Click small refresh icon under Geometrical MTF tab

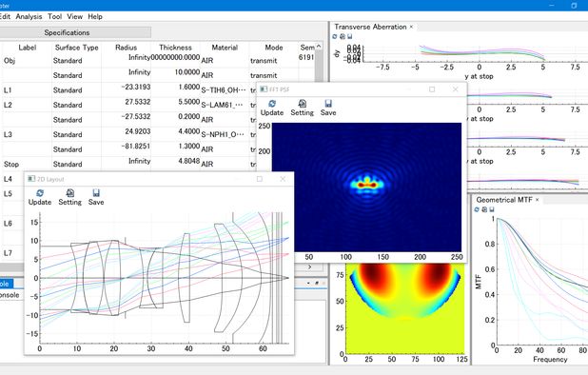tap(477, 209)
